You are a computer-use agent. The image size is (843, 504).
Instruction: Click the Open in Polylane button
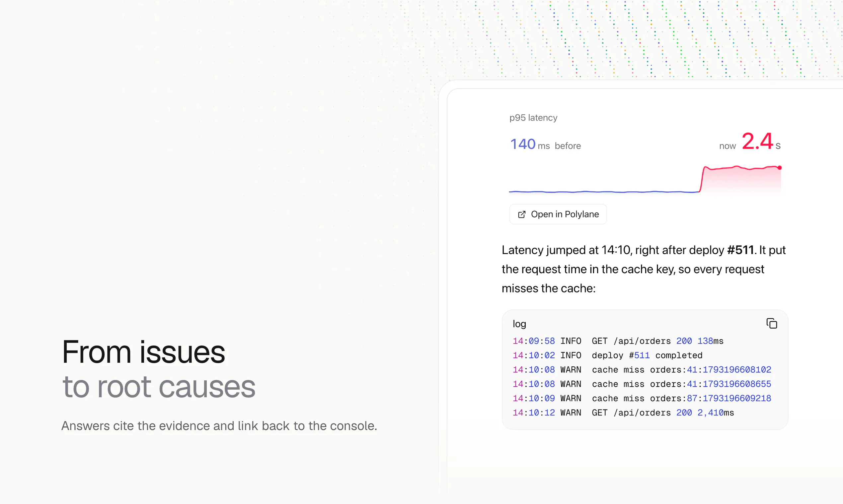click(x=558, y=214)
